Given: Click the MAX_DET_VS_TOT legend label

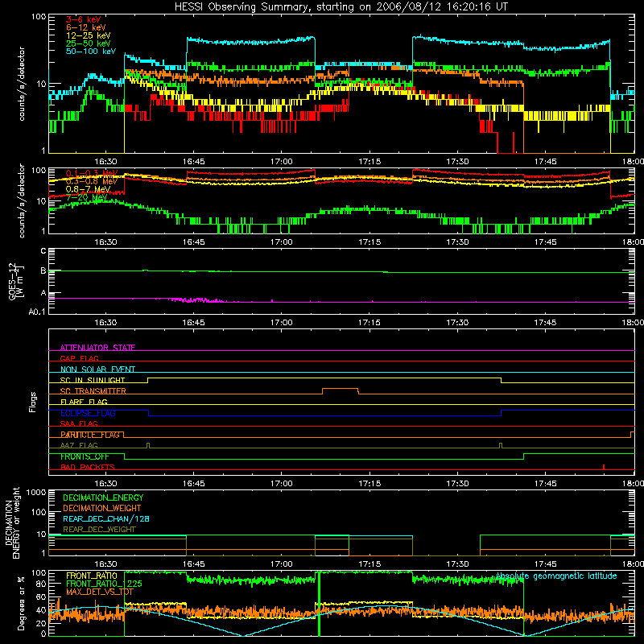Looking at the screenshot, I should click(x=100, y=592).
